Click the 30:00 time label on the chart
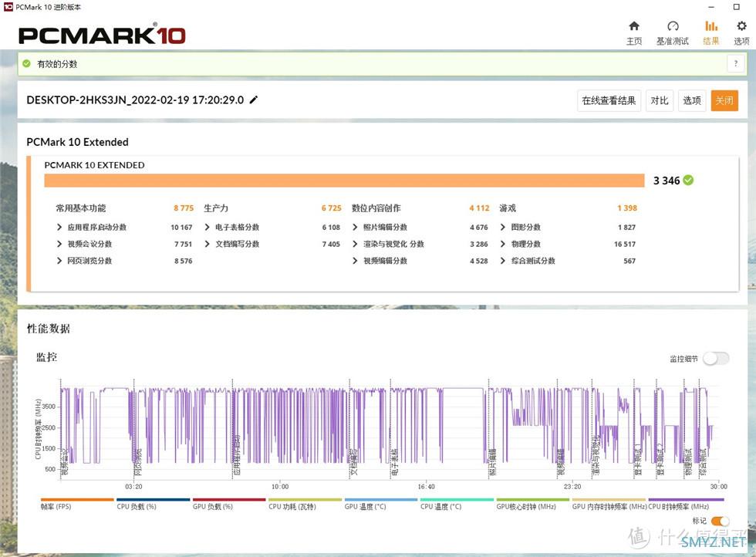 pos(718,487)
